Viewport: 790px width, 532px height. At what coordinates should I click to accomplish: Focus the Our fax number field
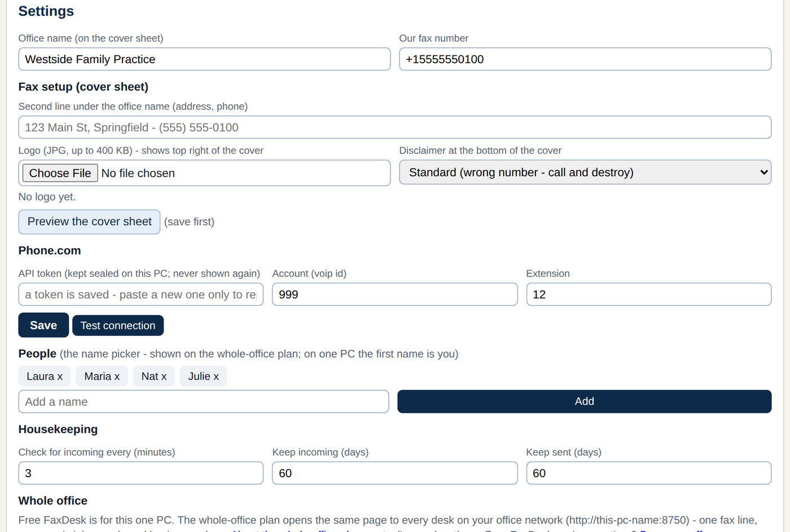pyautogui.click(x=585, y=59)
